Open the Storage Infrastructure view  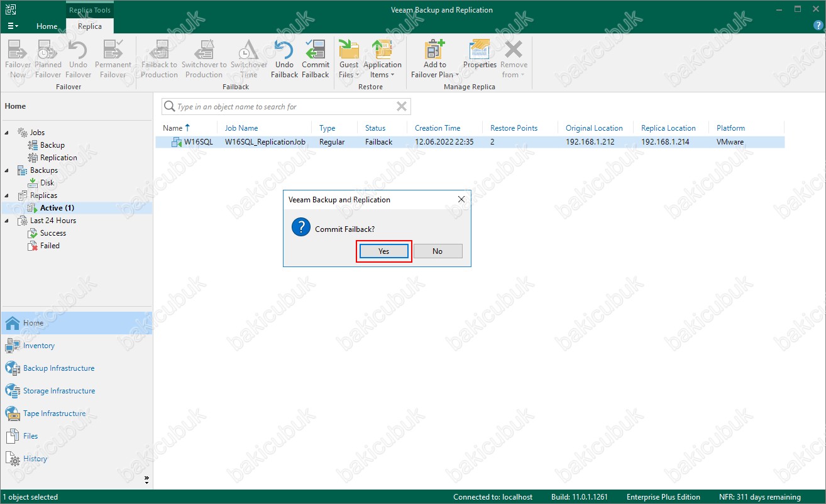76,391
